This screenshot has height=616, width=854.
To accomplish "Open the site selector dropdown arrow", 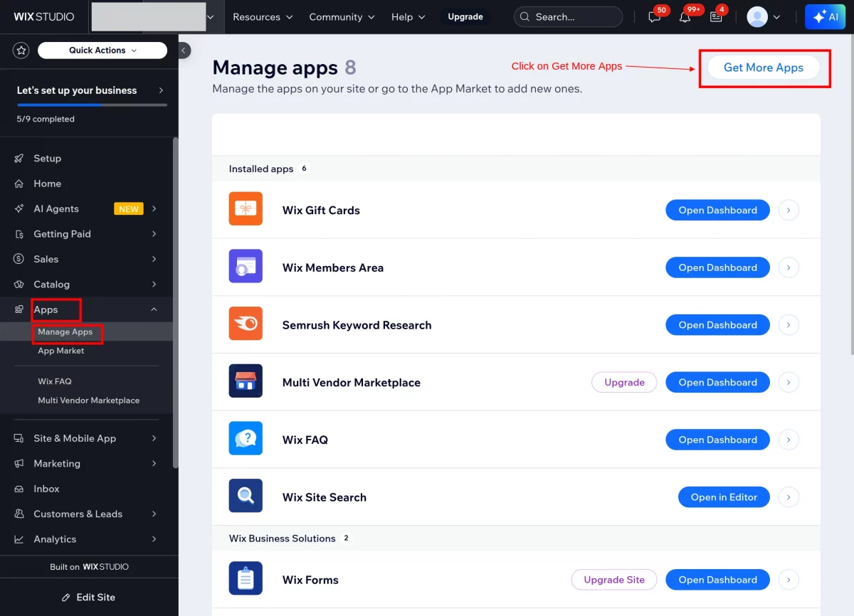I will point(210,17).
